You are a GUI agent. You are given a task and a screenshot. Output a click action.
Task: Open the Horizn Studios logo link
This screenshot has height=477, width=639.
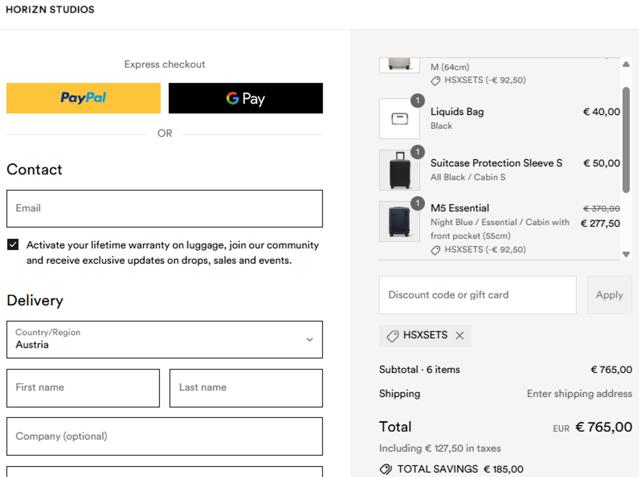pyautogui.click(x=50, y=9)
